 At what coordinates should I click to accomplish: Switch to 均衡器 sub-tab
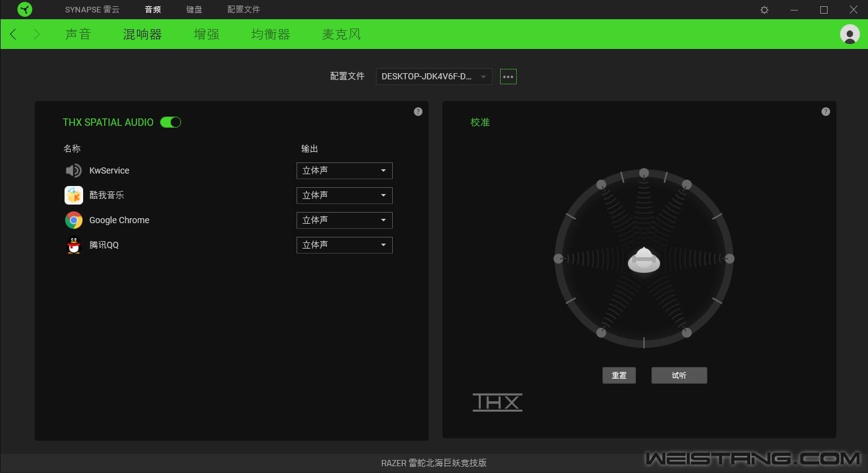point(271,34)
